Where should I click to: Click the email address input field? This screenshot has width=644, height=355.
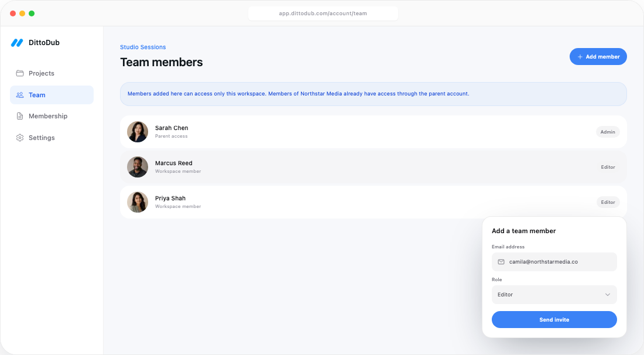pos(554,262)
